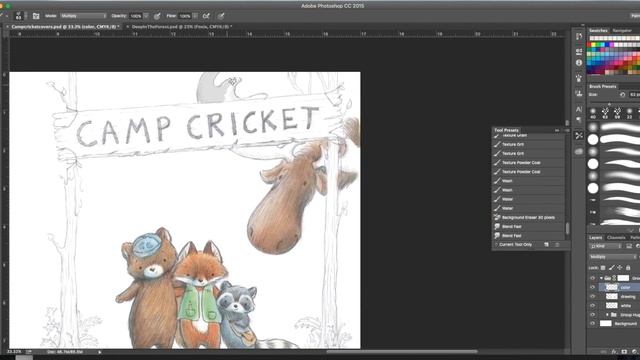Click the Flow value field
The image size is (640, 360).
click(185, 16)
